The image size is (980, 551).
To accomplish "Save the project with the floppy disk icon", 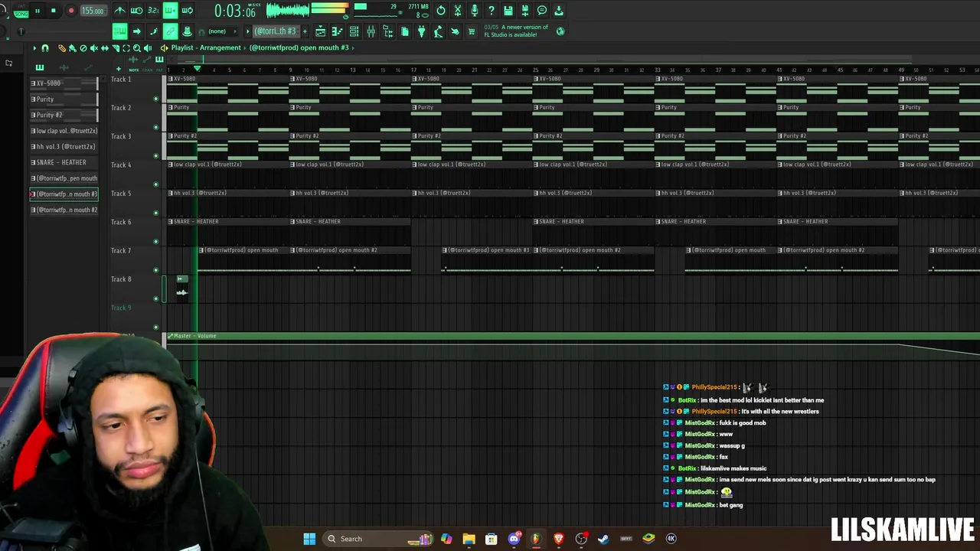I will [x=508, y=11].
